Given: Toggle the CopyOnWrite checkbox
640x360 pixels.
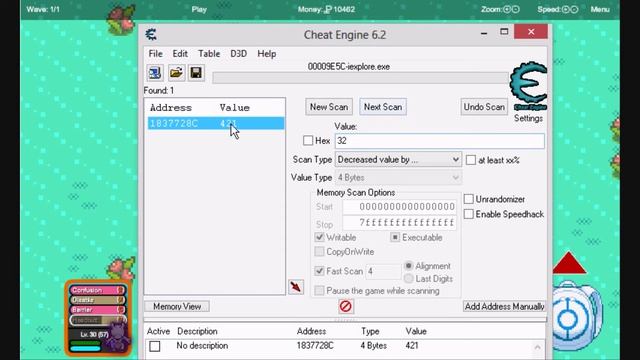Looking at the screenshot, I should 319,251.
